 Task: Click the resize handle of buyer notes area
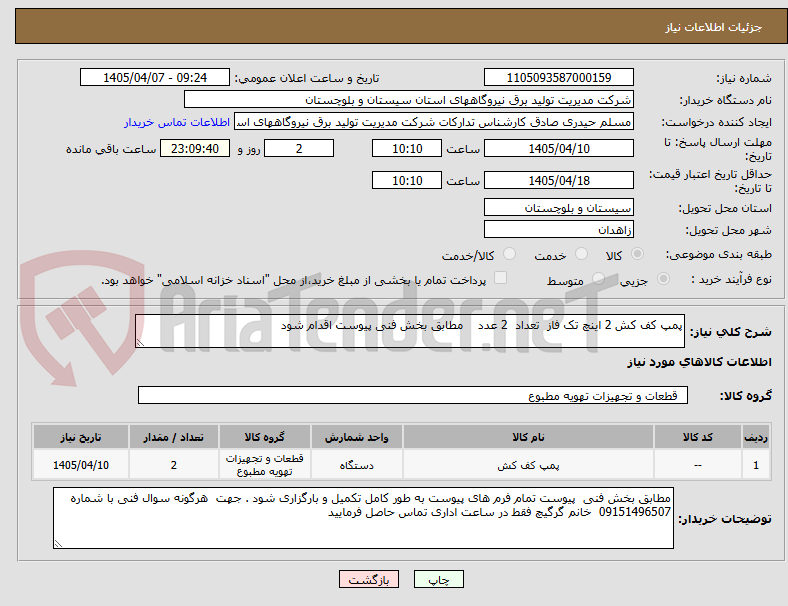click(58, 544)
